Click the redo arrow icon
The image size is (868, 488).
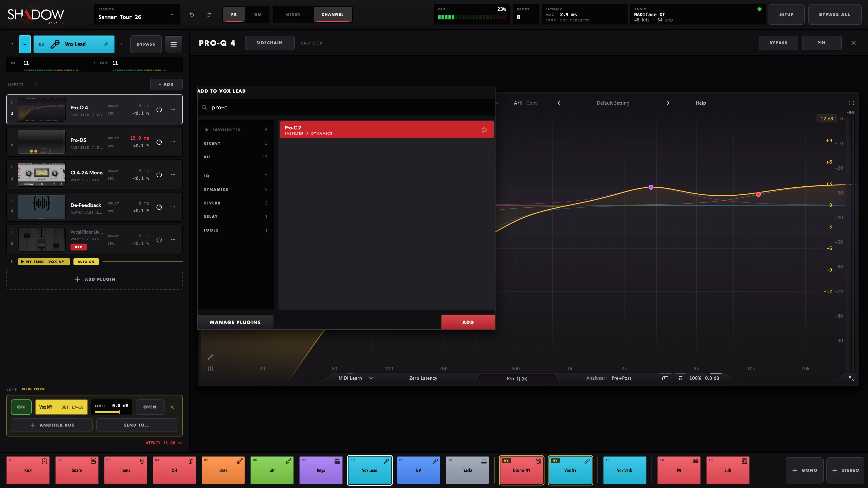coord(209,14)
